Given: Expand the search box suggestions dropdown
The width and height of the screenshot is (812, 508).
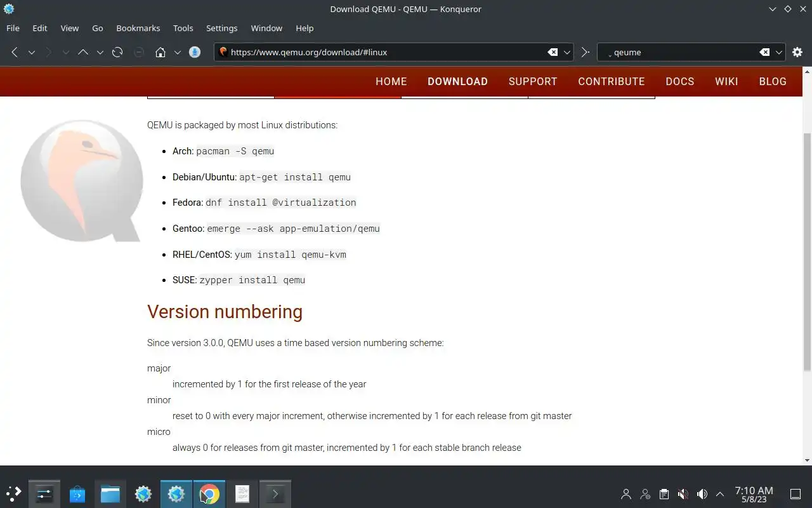Looking at the screenshot, I should tap(780, 52).
